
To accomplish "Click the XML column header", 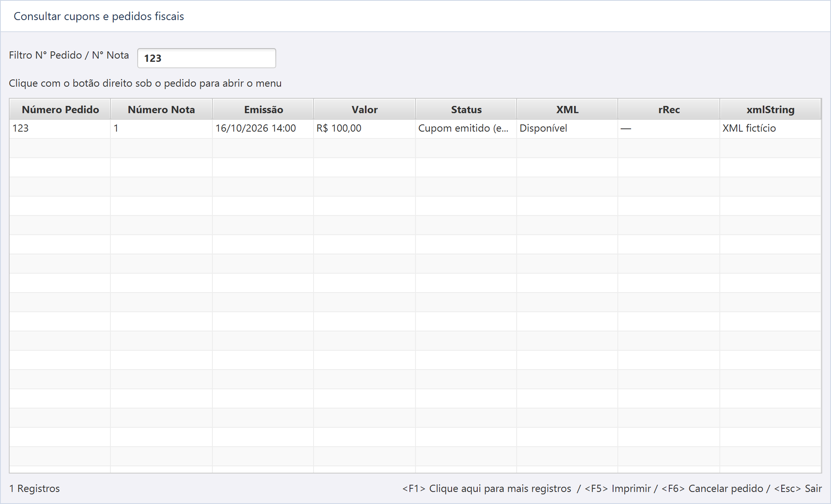I will point(567,109).
